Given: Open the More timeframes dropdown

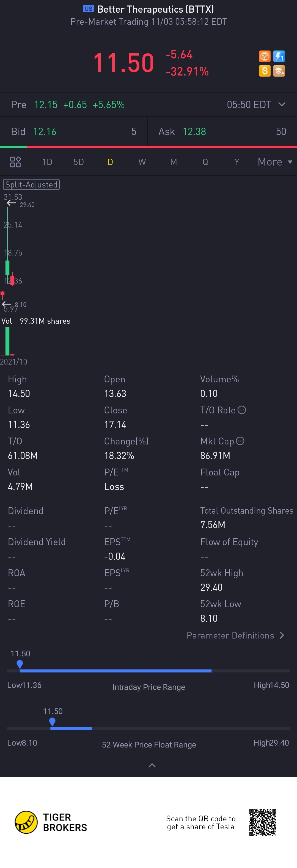Looking at the screenshot, I should click(275, 162).
